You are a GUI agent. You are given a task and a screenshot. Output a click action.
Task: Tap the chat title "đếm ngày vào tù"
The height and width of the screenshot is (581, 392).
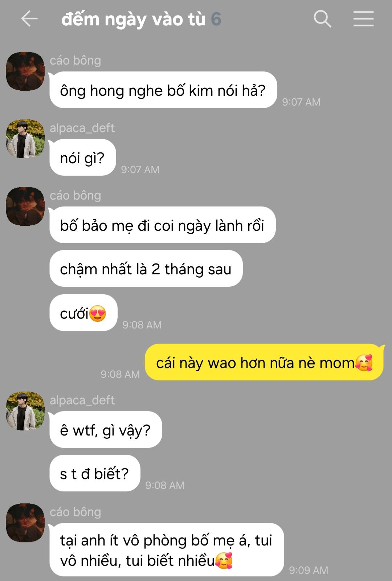pos(133,19)
